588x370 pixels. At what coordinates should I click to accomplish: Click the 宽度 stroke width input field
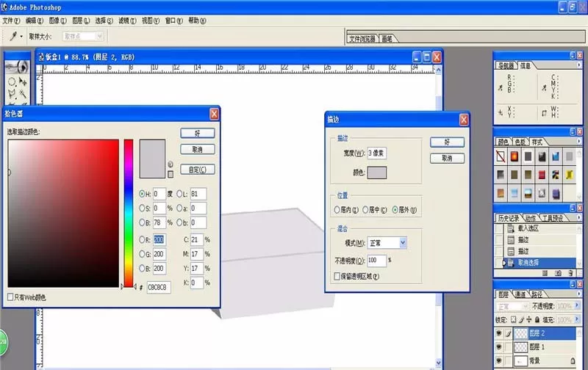(x=376, y=153)
